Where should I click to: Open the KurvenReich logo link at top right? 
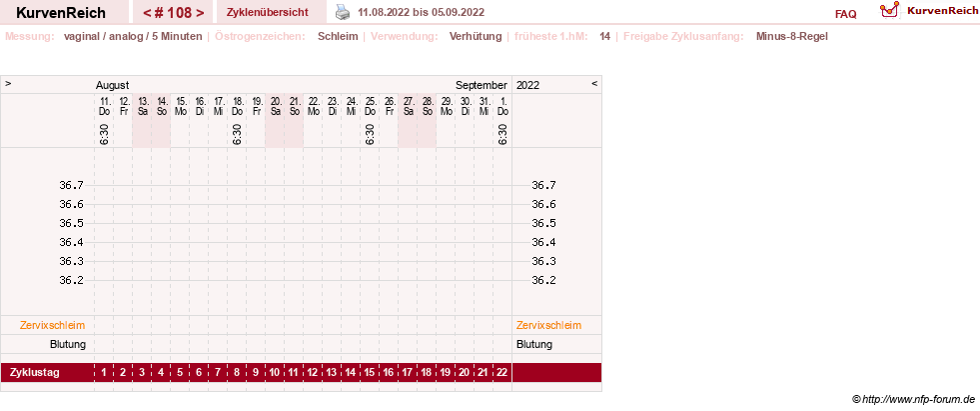coord(928,10)
